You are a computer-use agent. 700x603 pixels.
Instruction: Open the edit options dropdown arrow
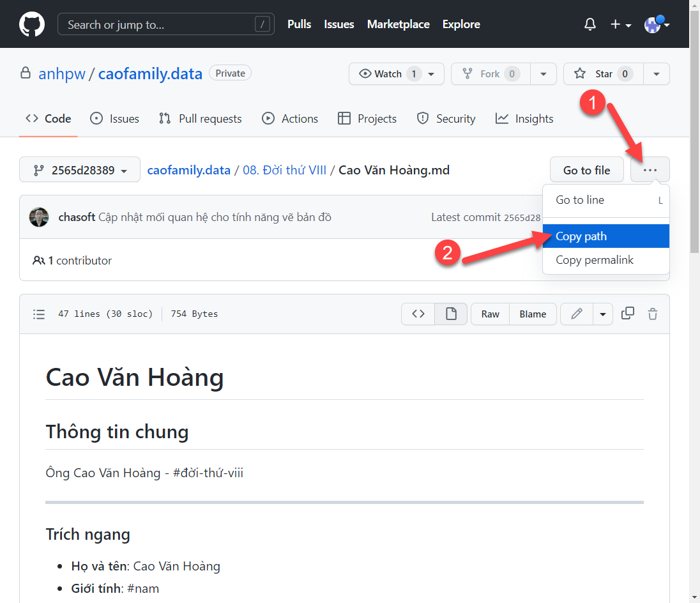tap(602, 314)
